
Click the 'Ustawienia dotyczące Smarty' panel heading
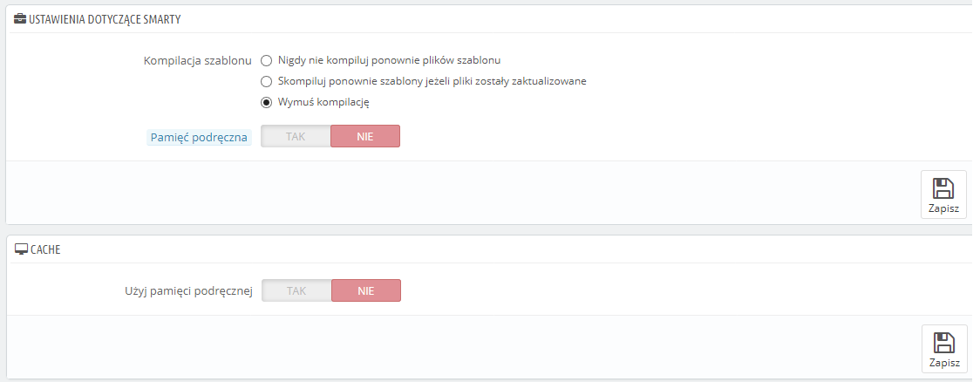point(105,18)
